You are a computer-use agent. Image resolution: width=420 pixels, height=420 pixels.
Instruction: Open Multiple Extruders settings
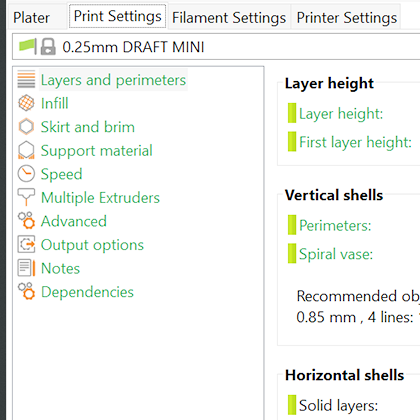click(100, 198)
